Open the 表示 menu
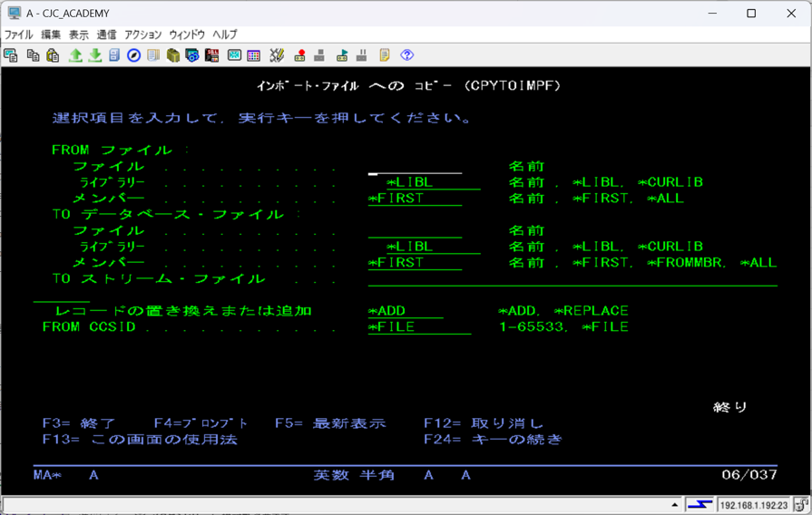Screen dimensions: 812x515 [79, 34]
